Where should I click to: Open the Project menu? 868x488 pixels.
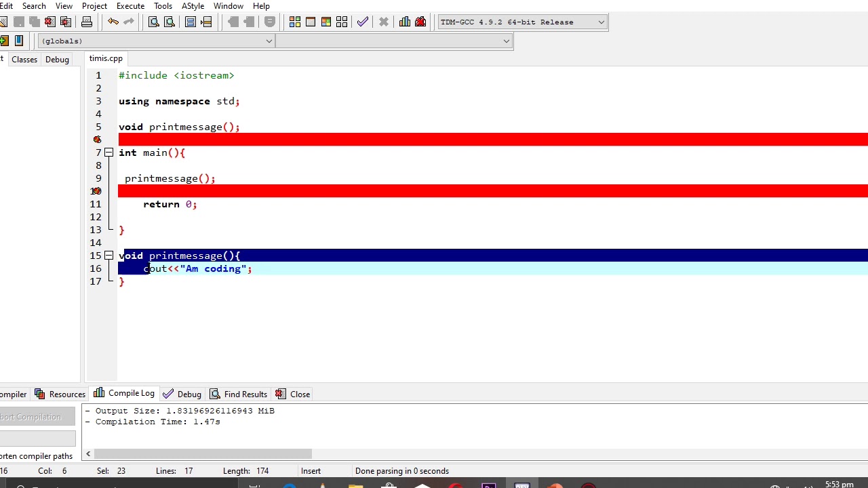click(94, 6)
